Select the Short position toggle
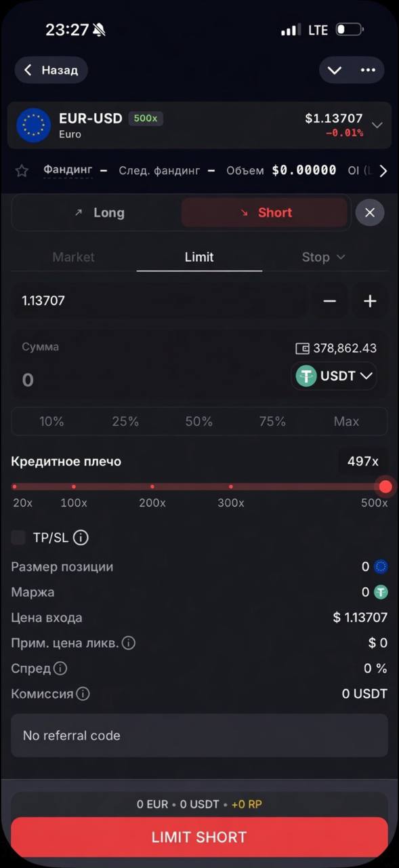Image resolution: width=399 pixels, height=868 pixels. [x=265, y=213]
